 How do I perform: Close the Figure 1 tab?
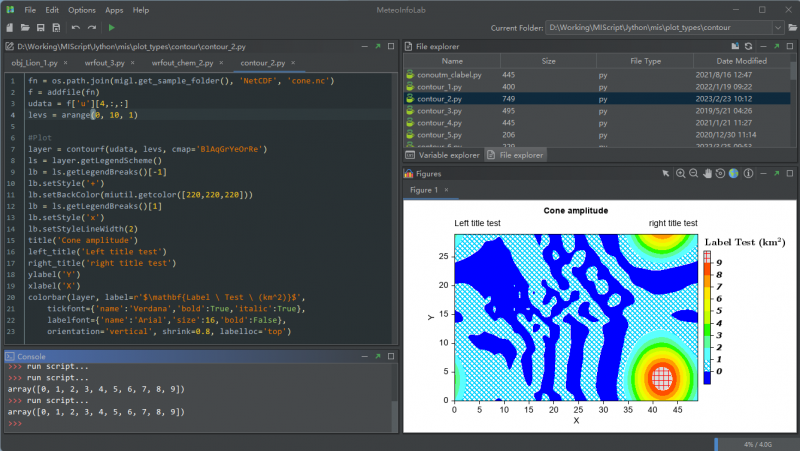tap(446, 189)
